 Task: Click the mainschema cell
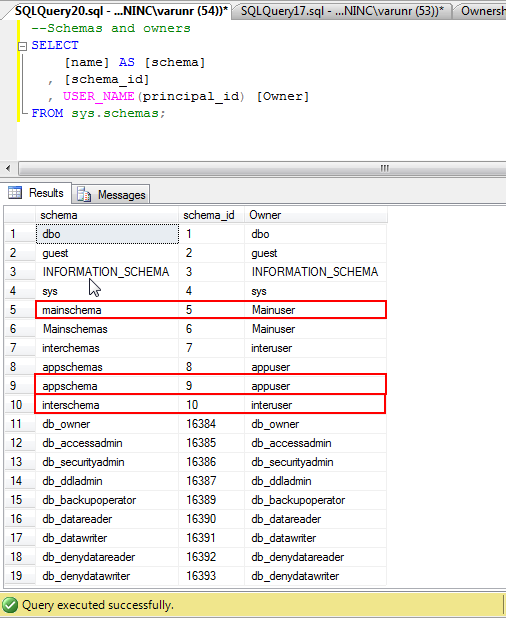click(107, 310)
